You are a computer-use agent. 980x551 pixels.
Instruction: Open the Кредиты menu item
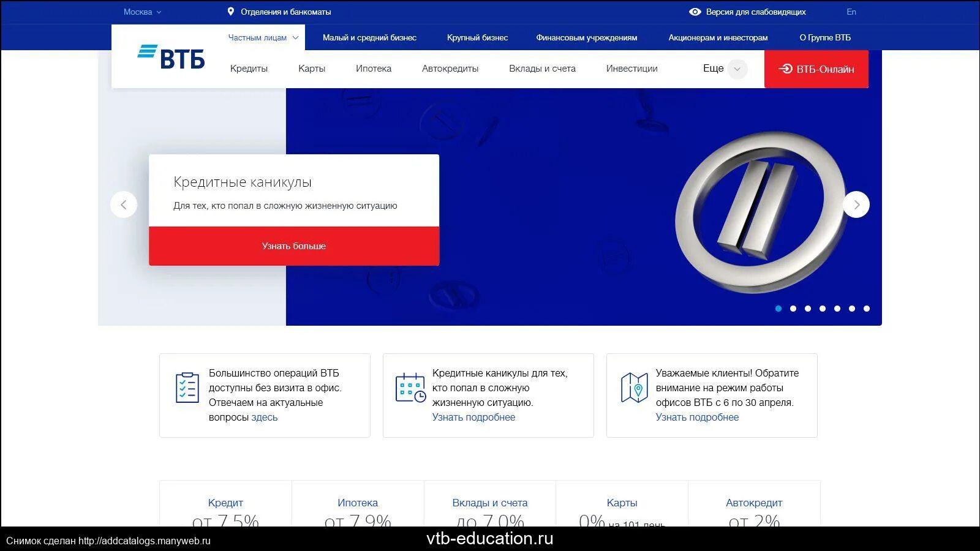[x=249, y=69]
